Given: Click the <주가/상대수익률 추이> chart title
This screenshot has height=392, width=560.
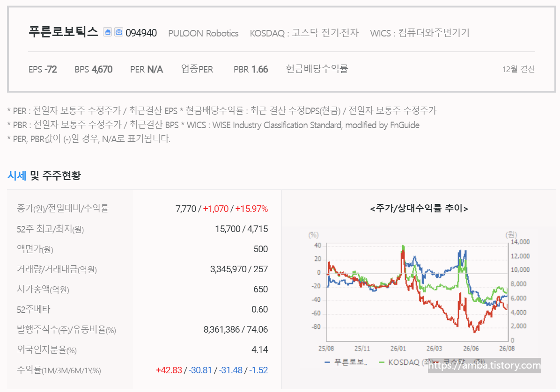Looking at the screenshot, I should pyautogui.click(x=419, y=208).
